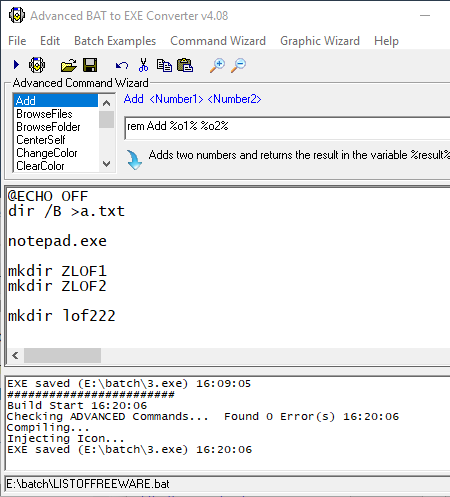Image resolution: width=450 pixels, height=497 pixels.
Task: Click the Build EXE gear icon
Action: (37, 65)
